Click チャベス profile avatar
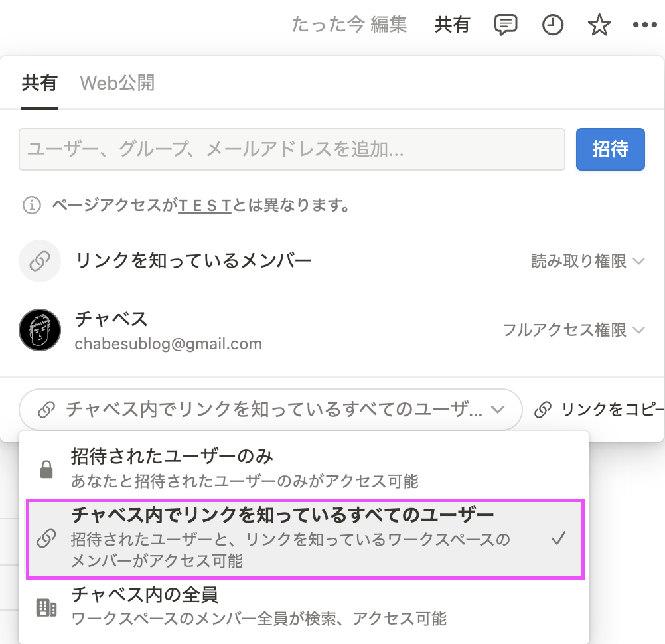Image resolution: width=665 pixels, height=644 pixels. 40,330
